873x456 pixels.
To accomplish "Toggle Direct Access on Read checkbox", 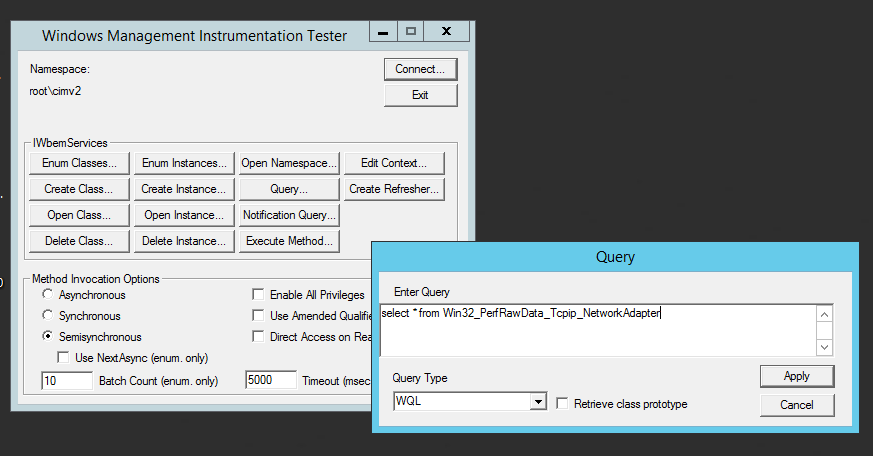I will click(x=258, y=336).
